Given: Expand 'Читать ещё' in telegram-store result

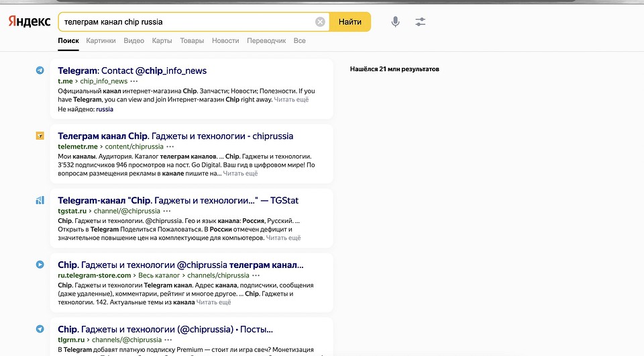Looking at the screenshot, I should 213,302.
